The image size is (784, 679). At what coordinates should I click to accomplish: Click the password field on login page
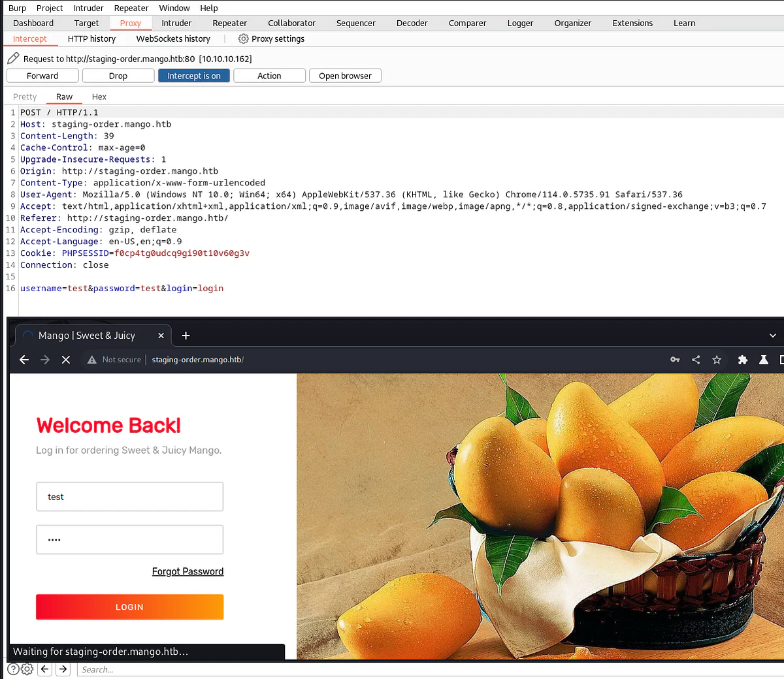[129, 540]
